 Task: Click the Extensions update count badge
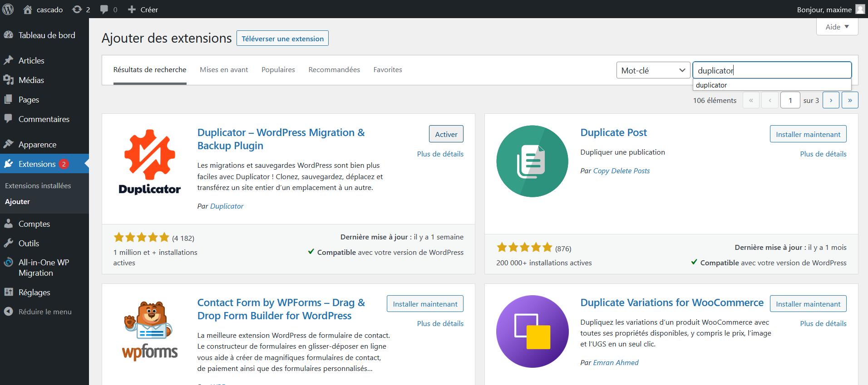coord(64,164)
